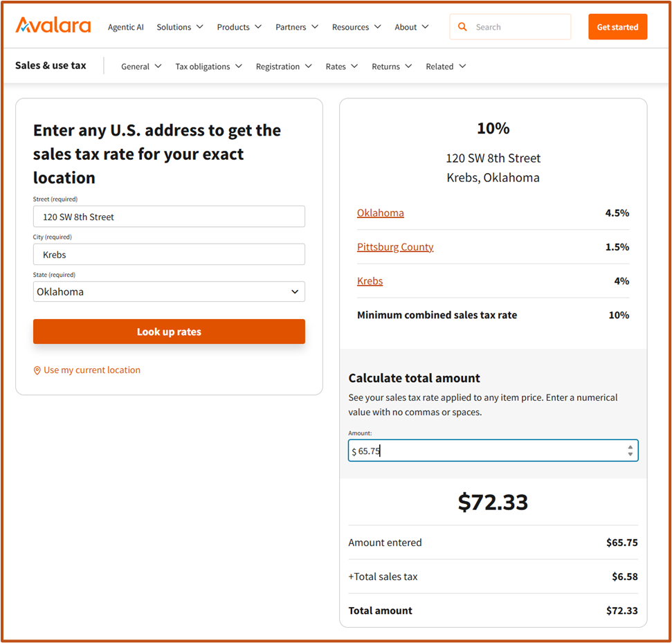
Task: Open the State dropdown showing Oklahoma
Action: (x=169, y=291)
